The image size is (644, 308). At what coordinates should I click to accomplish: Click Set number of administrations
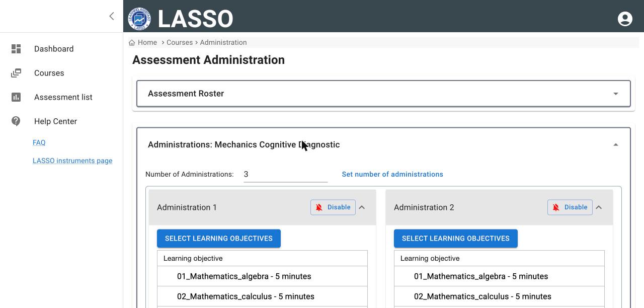392,174
